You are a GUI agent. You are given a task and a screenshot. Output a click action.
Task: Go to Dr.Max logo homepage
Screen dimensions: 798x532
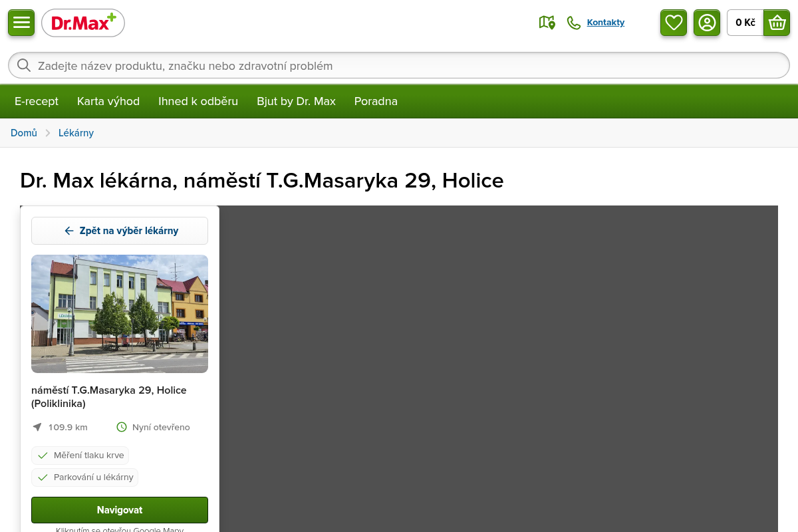[x=83, y=23]
